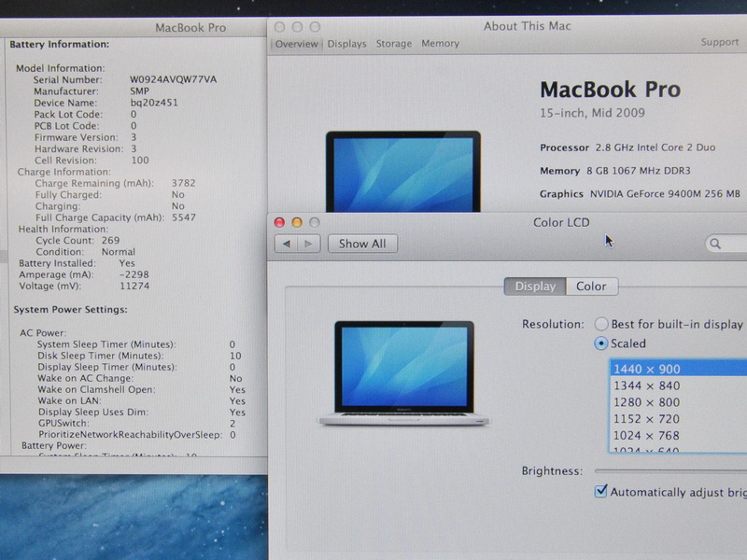Viewport: 747px width, 560px height.
Task: Choose 1152 × 720 resolution
Action: [x=678, y=419]
